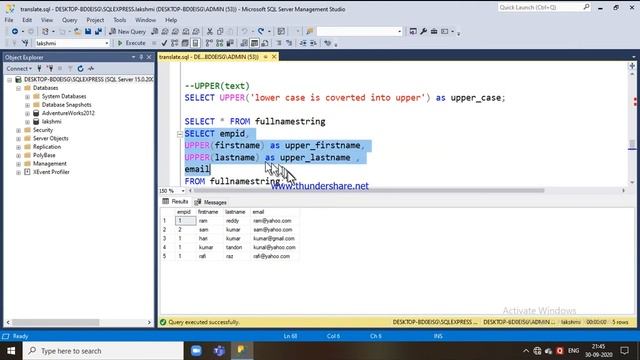640x360 pixels.
Task: Click the Display Estimated Execution Plan icon
Action: click(175, 43)
